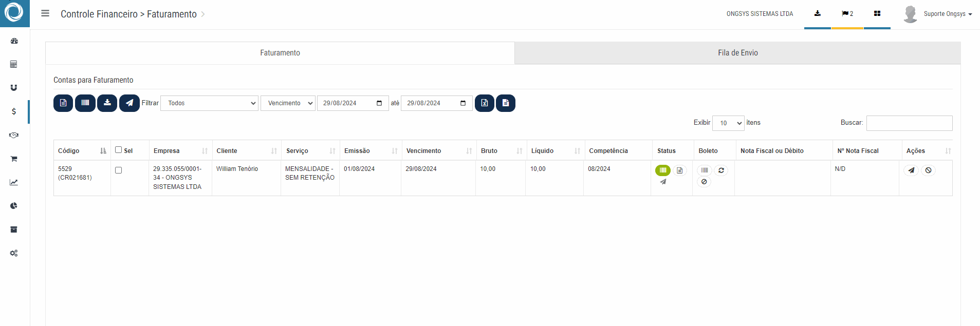Sort the table by Serviço column

(310, 151)
